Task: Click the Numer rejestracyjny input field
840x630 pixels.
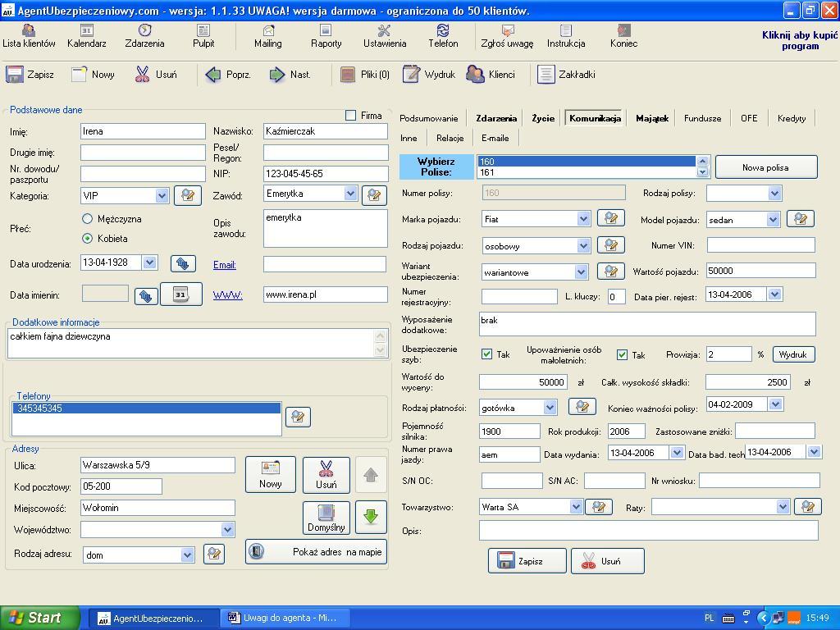Action: [x=519, y=296]
